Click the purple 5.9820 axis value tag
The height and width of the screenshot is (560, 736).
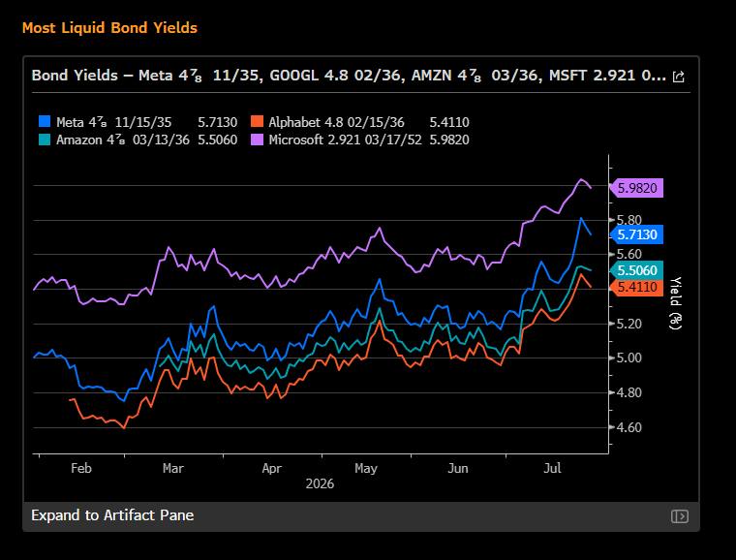click(636, 188)
